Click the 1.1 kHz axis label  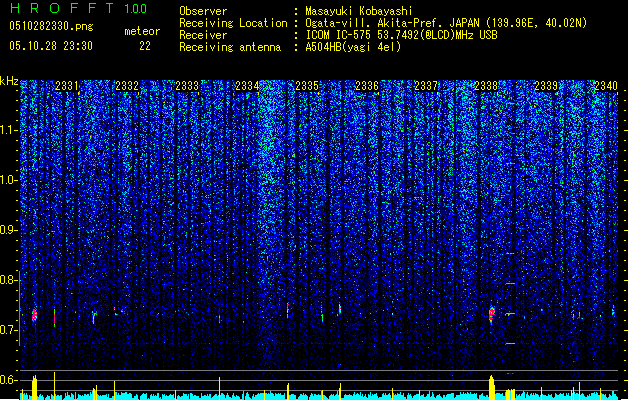point(9,130)
